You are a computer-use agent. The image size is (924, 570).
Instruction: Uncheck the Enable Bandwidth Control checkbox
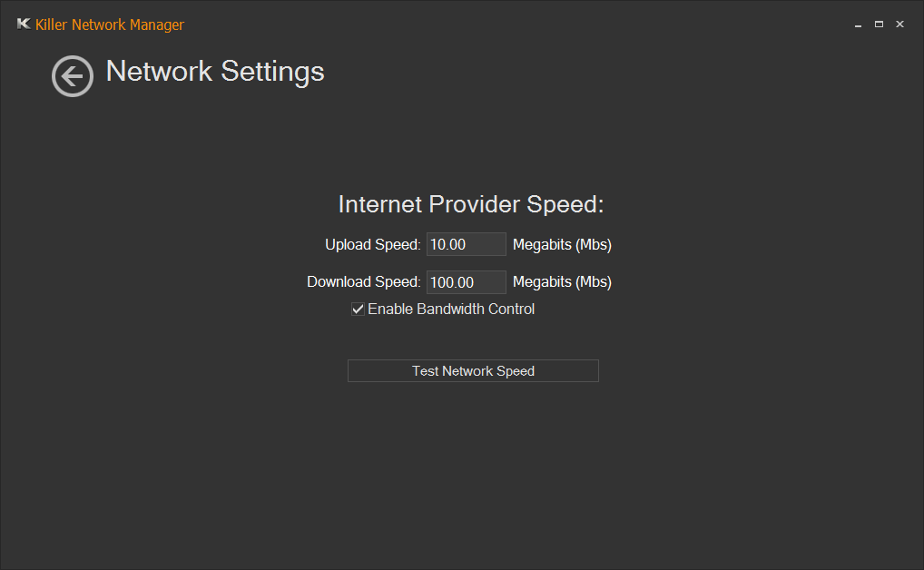click(x=358, y=309)
